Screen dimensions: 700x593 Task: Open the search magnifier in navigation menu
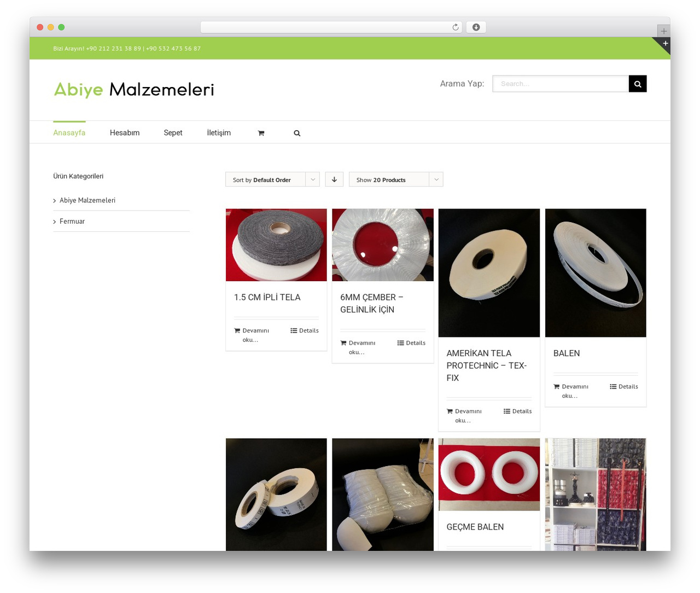pyautogui.click(x=297, y=133)
